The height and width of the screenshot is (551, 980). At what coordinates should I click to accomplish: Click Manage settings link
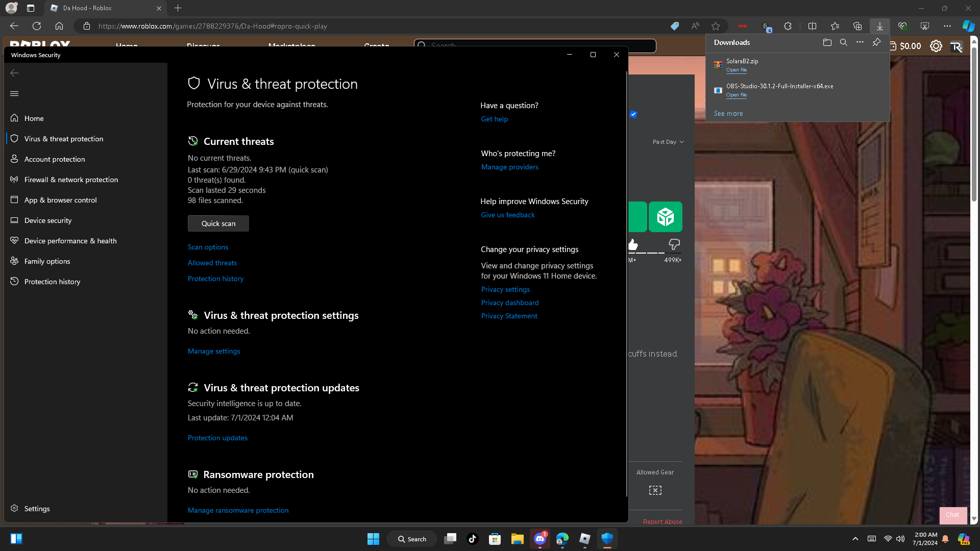tap(214, 351)
